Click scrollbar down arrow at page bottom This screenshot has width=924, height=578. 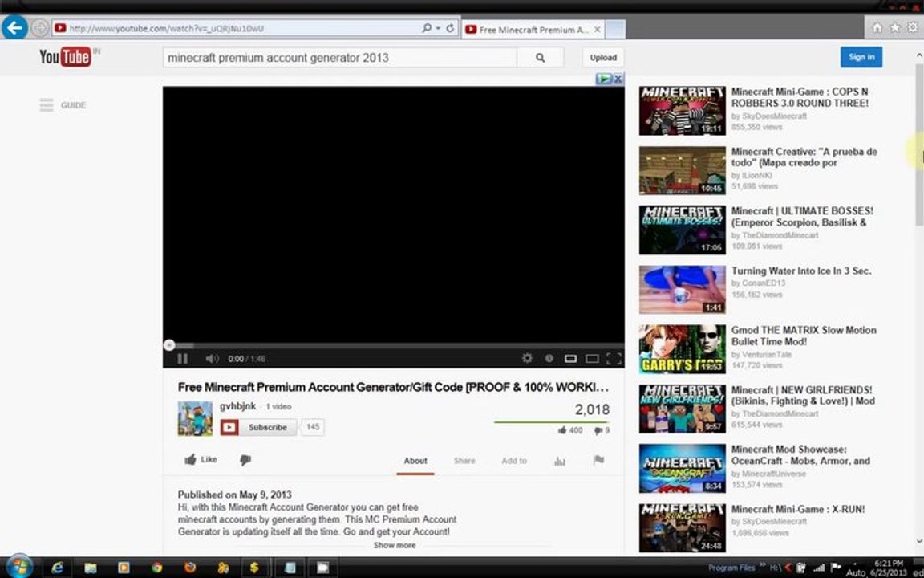(x=919, y=541)
